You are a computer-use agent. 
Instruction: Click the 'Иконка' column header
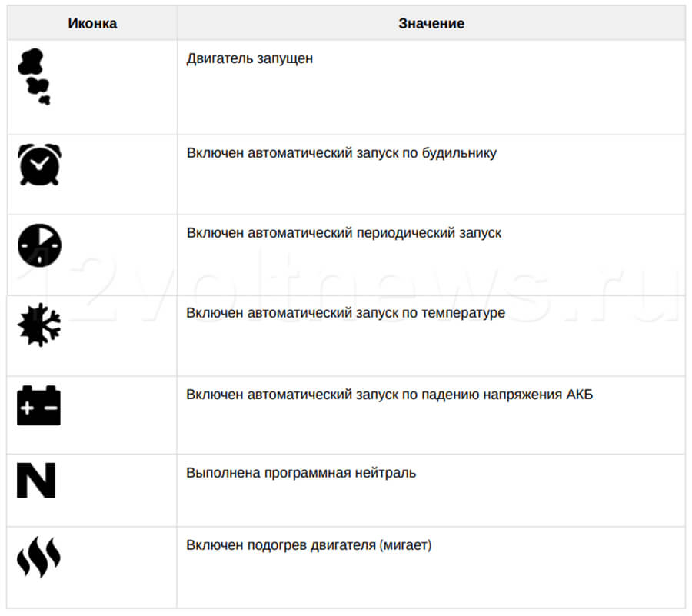pos(92,23)
